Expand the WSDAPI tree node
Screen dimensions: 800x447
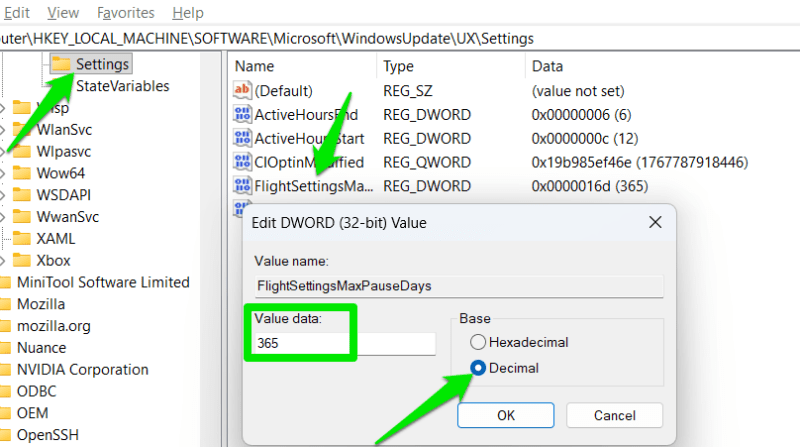pyautogui.click(x=3, y=195)
